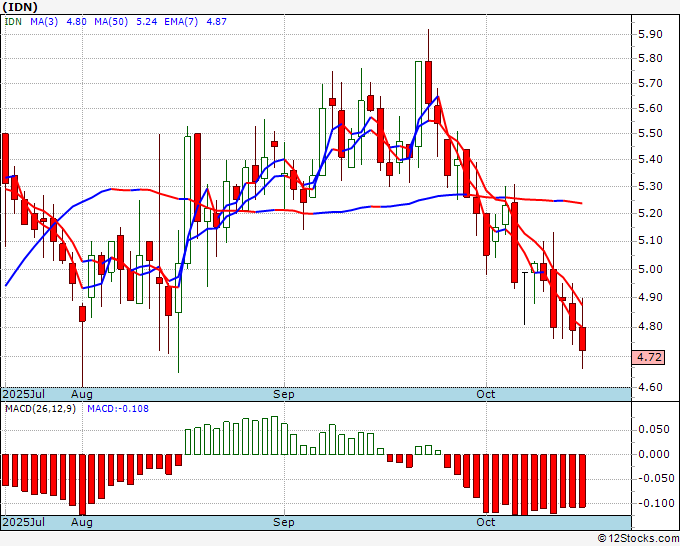
Task: Click the MA(3) value 4.80
Action: tap(76, 21)
